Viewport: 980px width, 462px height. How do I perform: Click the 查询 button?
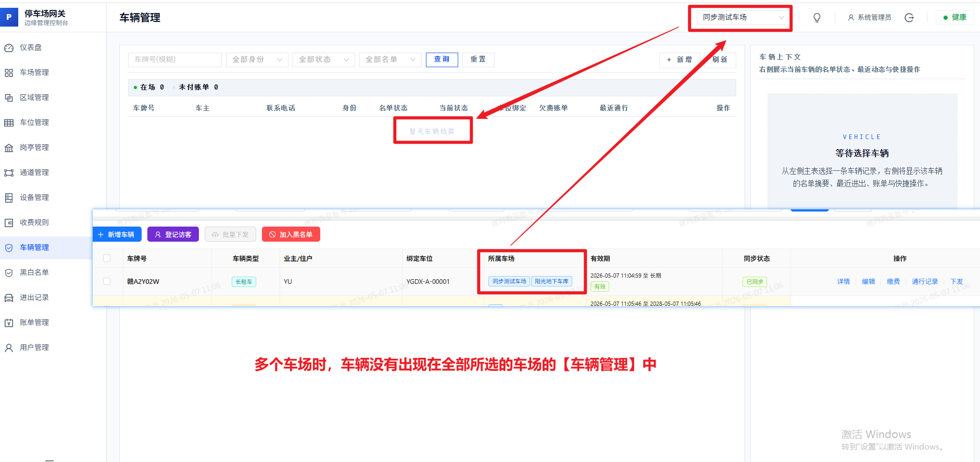click(x=442, y=60)
